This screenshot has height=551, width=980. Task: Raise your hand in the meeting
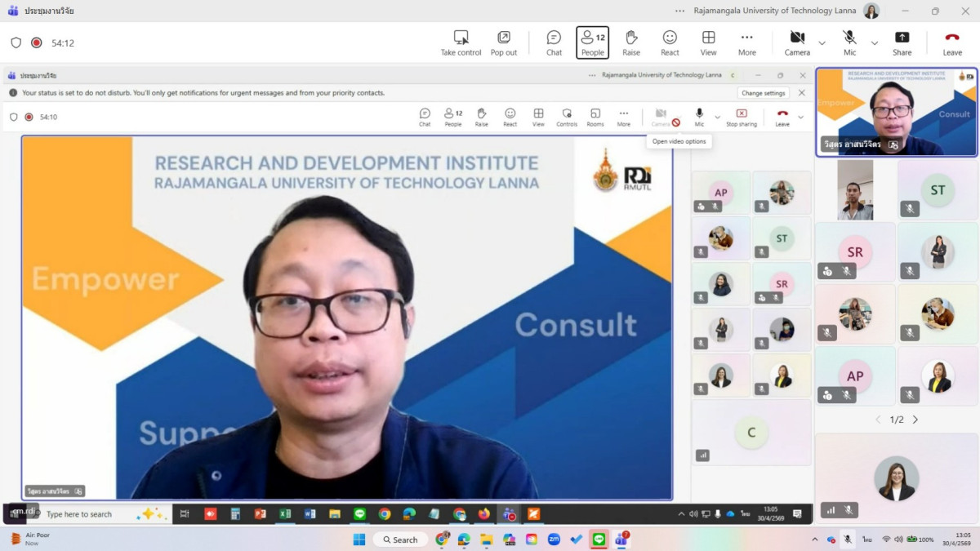(x=631, y=42)
